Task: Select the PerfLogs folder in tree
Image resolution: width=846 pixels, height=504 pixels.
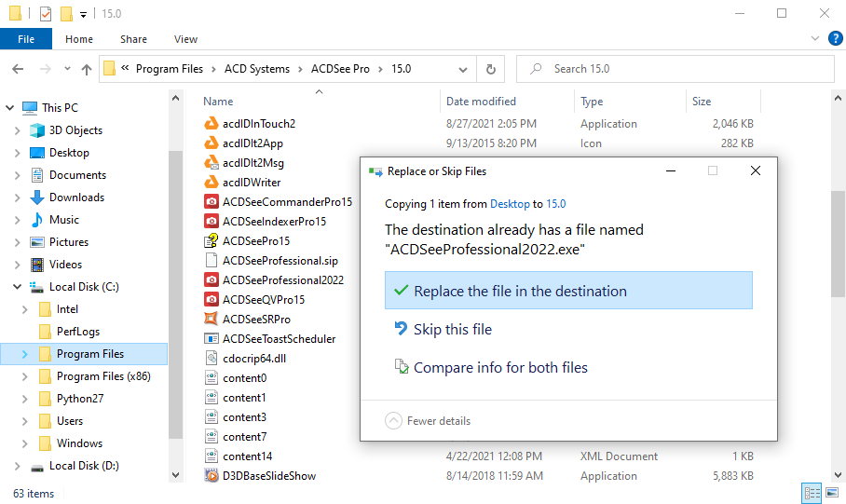Action: coord(77,332)
